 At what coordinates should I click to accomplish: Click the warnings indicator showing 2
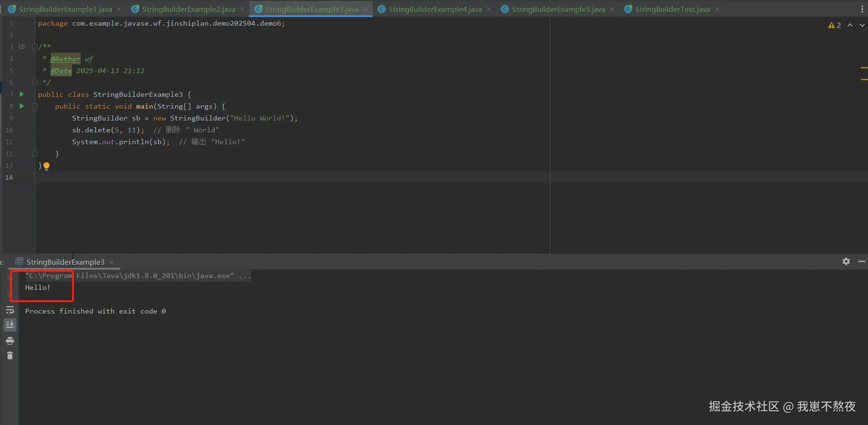834,25
